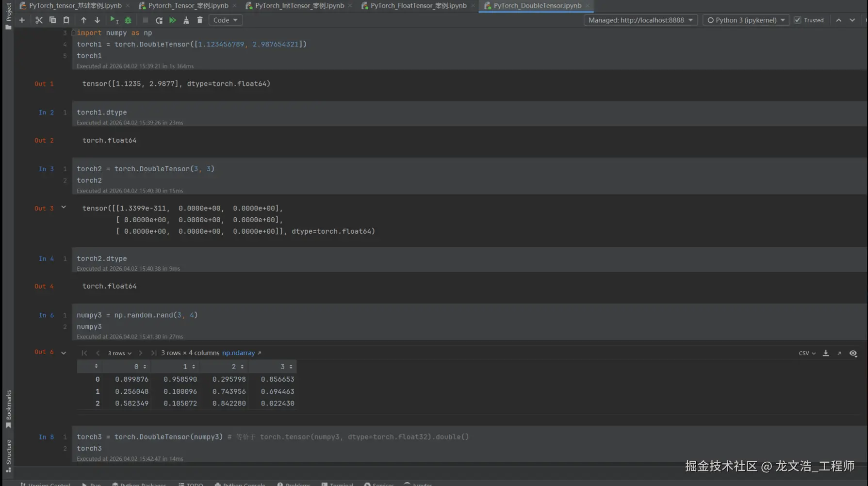Close the PyTorch_IntTensor_案例.ipynb tab

click(350, 6)
